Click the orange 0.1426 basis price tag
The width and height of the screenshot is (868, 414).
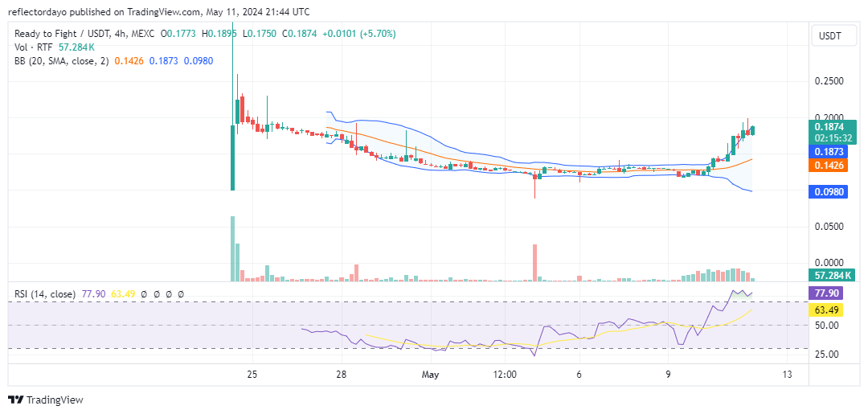coord(829,165)
